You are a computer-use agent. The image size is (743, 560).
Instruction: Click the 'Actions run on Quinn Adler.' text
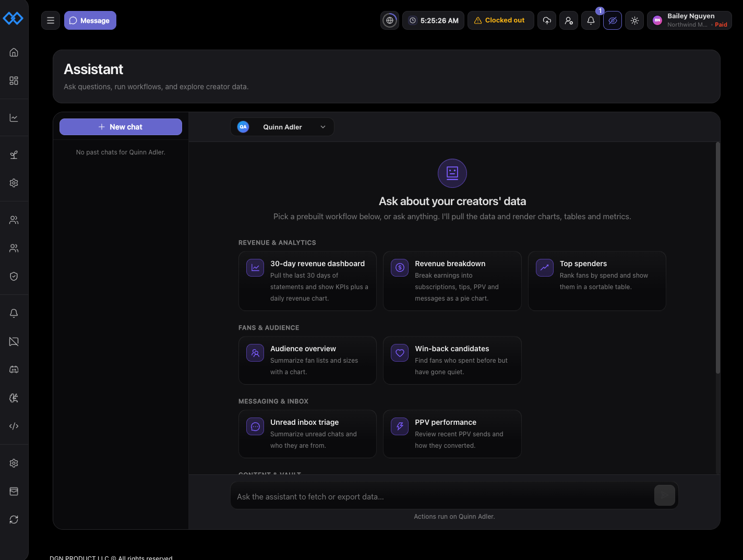(x=454, y=517)
